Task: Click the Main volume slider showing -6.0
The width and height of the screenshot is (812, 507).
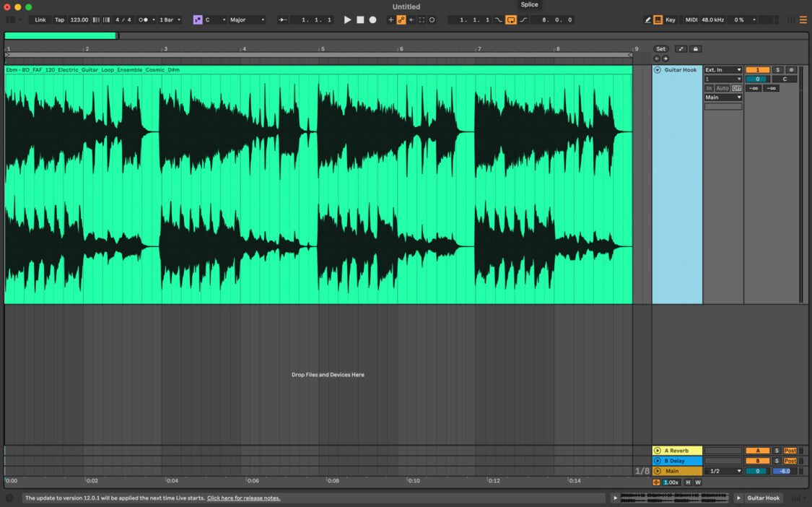Action: point(785,470)
